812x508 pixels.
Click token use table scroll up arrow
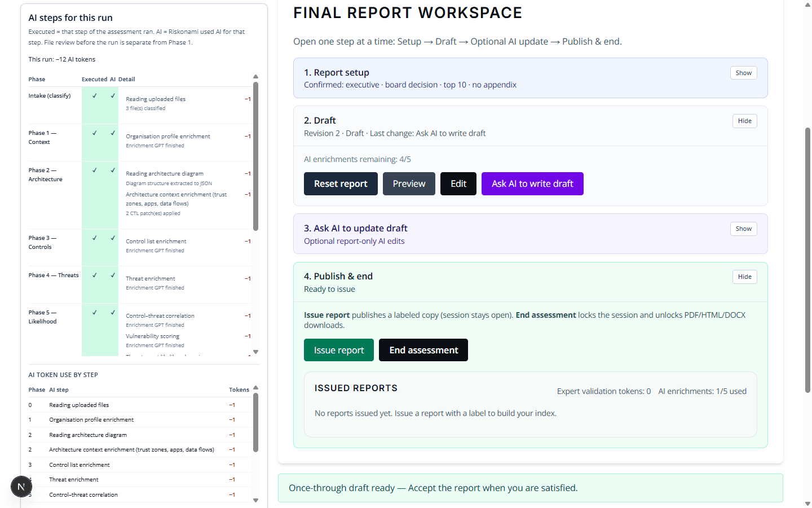click(x=256, y=388)
